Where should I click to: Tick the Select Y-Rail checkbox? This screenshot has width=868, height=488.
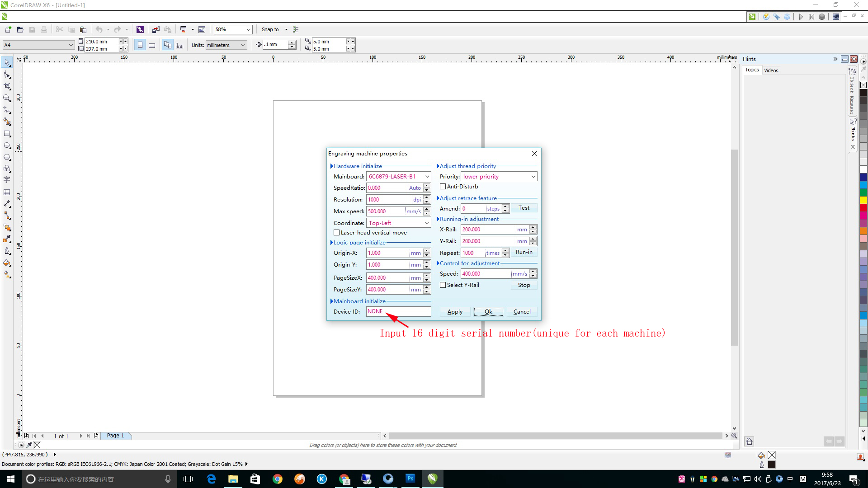pyautogui.click(x=443, y=285)
